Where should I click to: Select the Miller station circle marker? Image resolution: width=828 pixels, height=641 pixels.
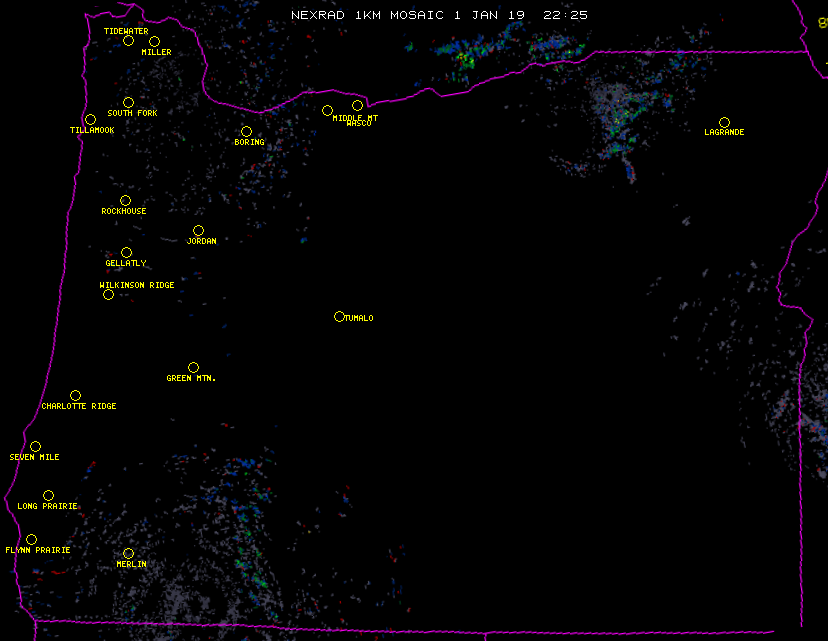point(154,41)
